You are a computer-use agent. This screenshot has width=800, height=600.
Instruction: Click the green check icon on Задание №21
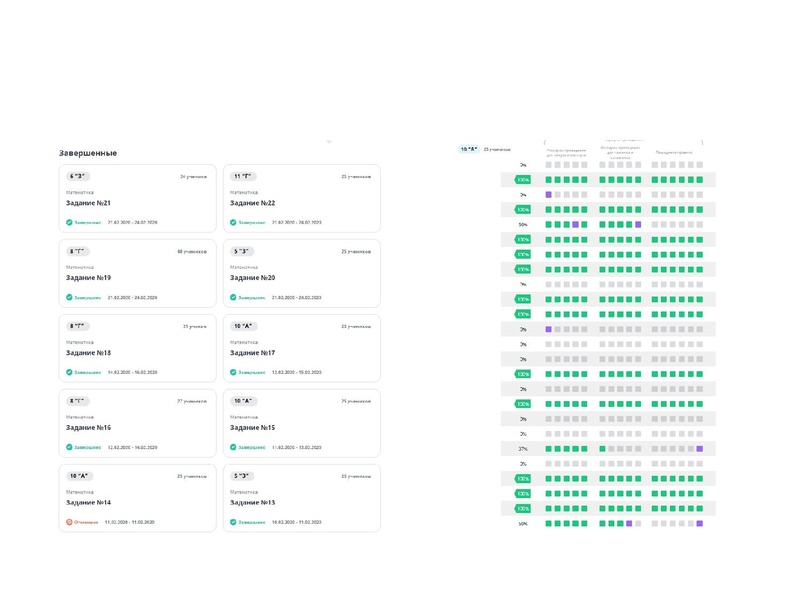[x=69, y=222]
